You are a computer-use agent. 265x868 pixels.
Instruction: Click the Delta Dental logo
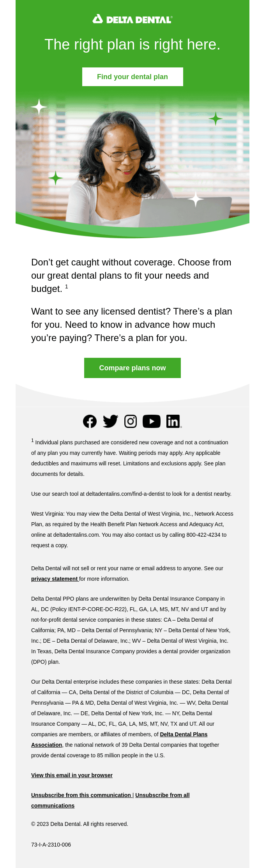[132, 19]
